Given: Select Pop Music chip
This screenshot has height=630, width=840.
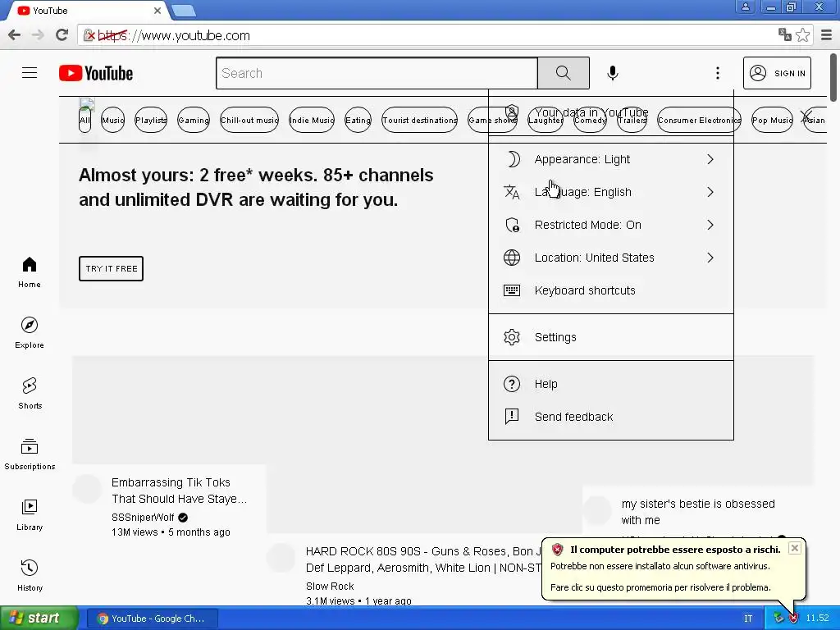Looking at the screenshot, I should (x=772, y=120).
